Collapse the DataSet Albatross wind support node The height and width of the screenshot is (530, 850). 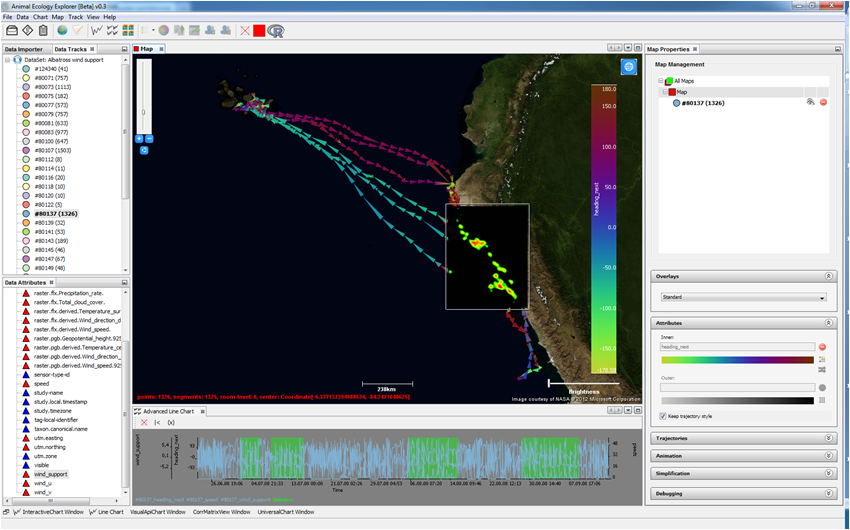8,60
